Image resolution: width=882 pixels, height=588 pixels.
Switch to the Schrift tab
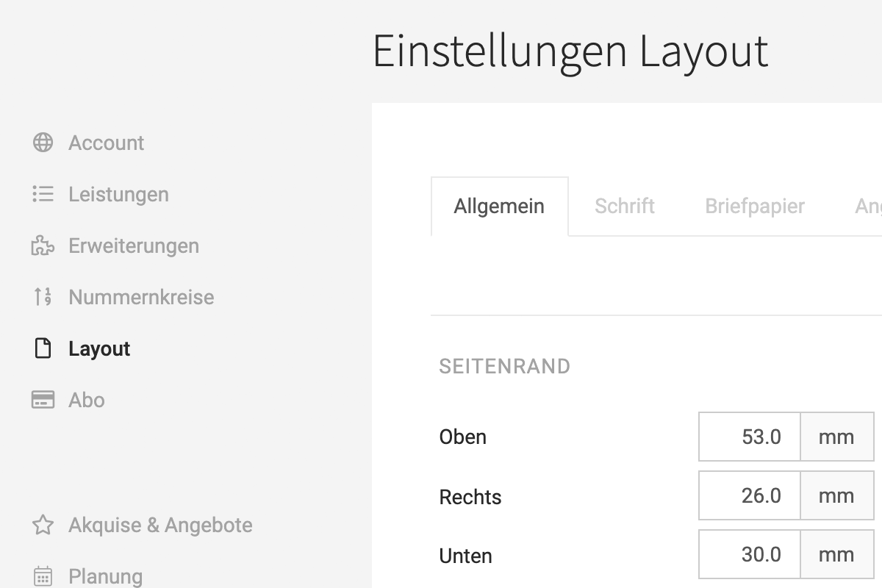pyautogui.click(x=625, y=207)
